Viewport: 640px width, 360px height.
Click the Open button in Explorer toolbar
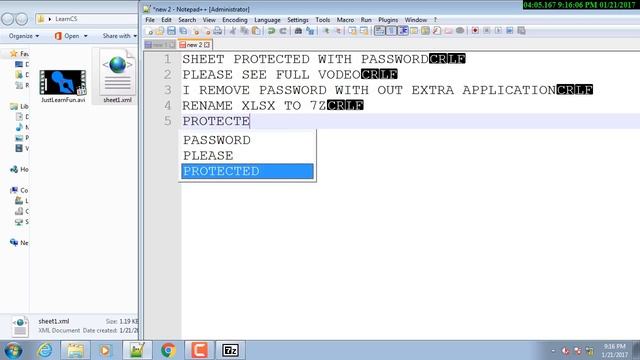(67, 36)
